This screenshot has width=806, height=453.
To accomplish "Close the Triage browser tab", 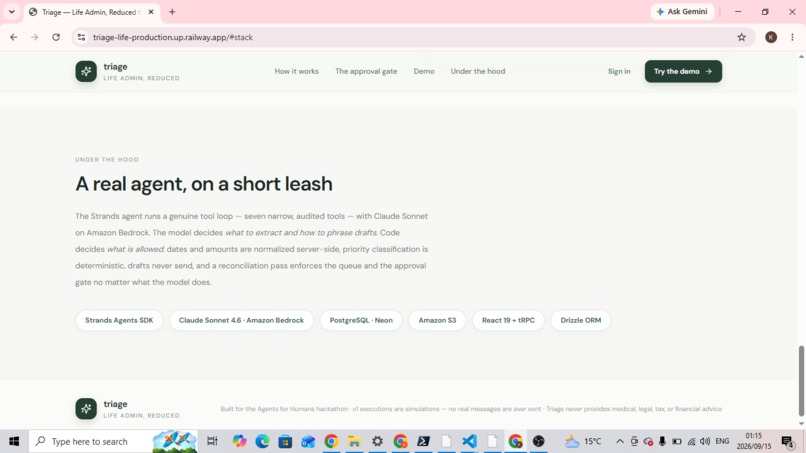I will coord(151,12).
